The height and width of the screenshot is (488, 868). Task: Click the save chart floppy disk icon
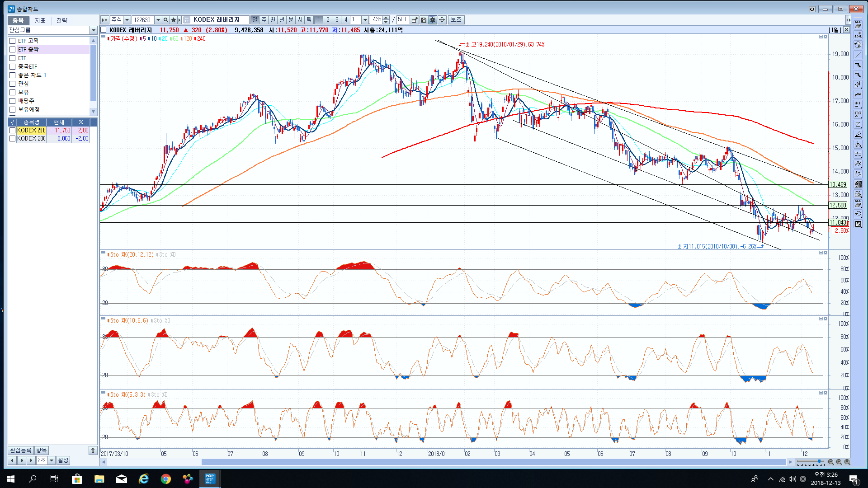click(x=424, y=20)
